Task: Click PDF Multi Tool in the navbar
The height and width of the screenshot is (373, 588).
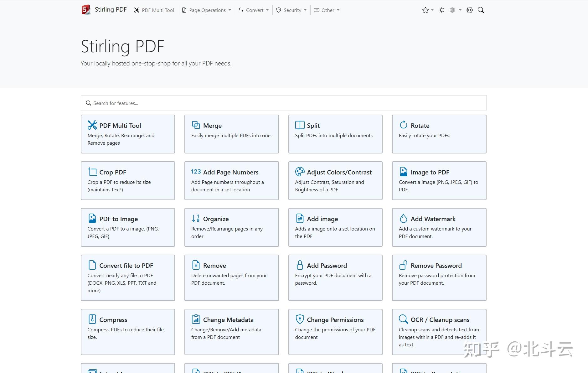Action: pos(154,10)
